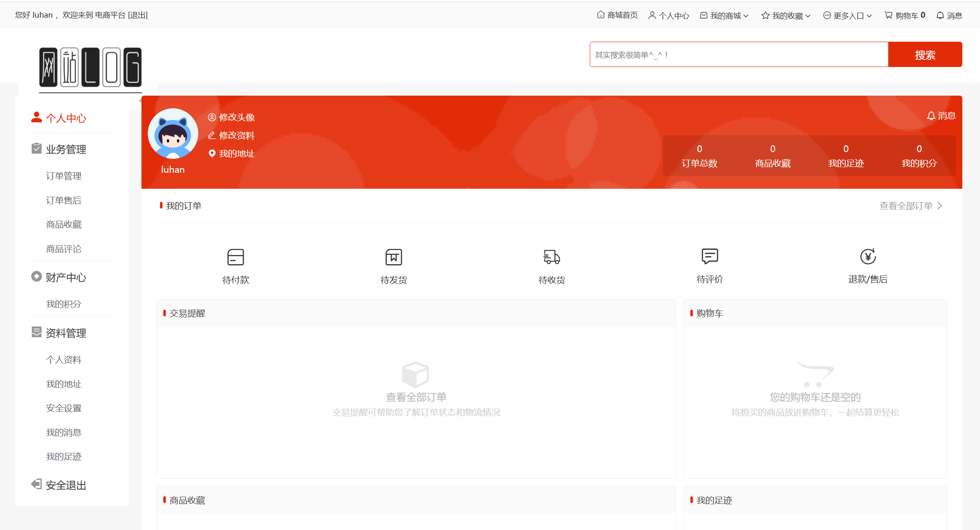
Task: Expand the 我的商城 dropdown arrow
Action: [x=746, y=16]
